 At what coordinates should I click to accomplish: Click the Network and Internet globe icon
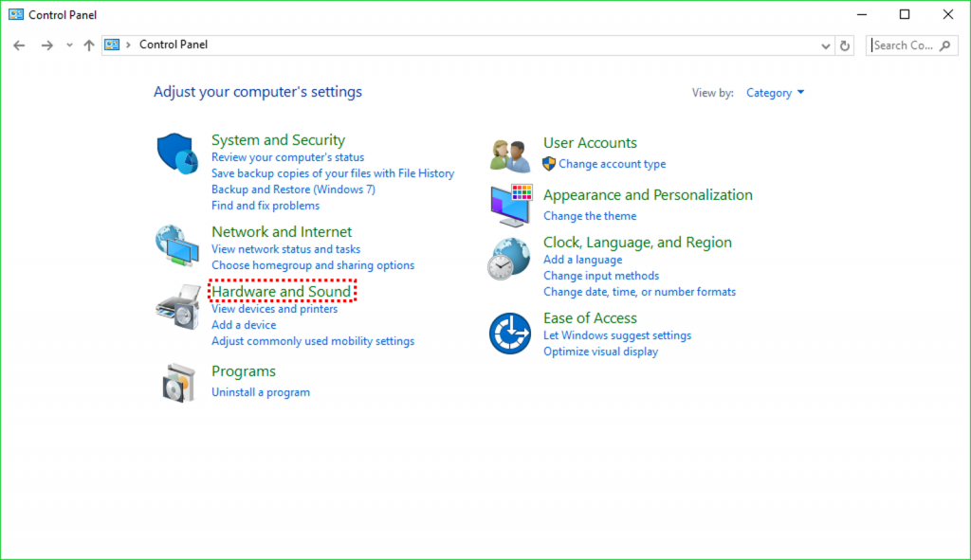177,245
